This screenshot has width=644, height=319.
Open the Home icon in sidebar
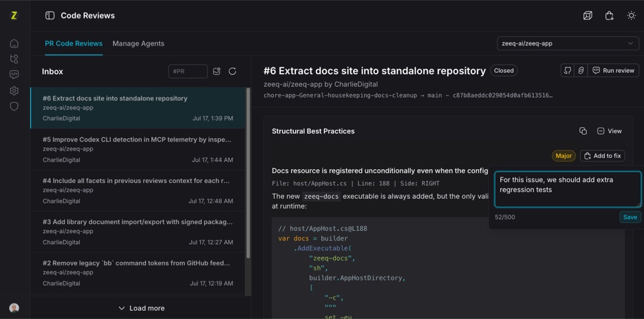tap(14, 43)
